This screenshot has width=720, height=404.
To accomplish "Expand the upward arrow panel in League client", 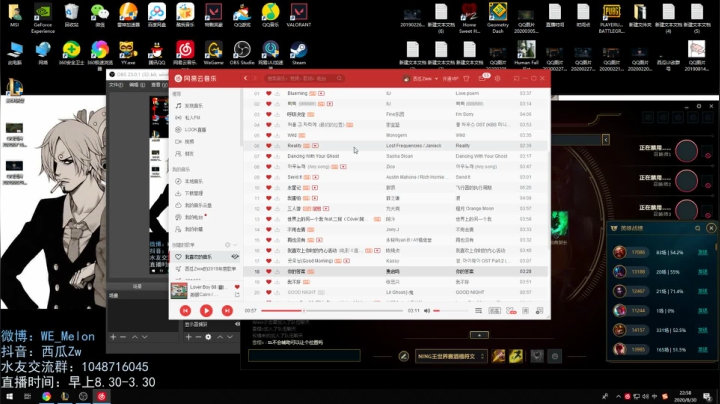I will pyautogui.click(x=479, y=335).
